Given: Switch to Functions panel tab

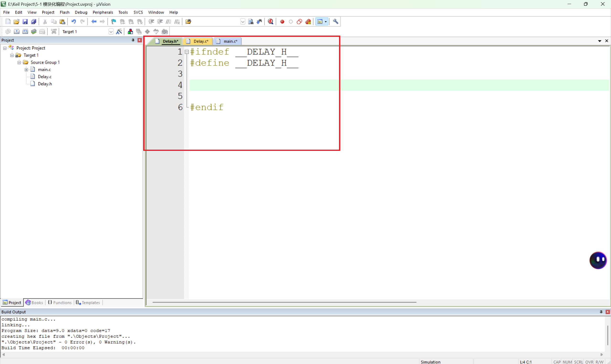Looking at the screenshot, I should (x=60, y=302).
